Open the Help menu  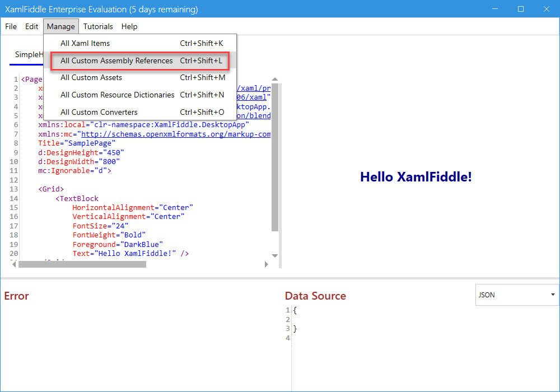click(x=129, y=26)
